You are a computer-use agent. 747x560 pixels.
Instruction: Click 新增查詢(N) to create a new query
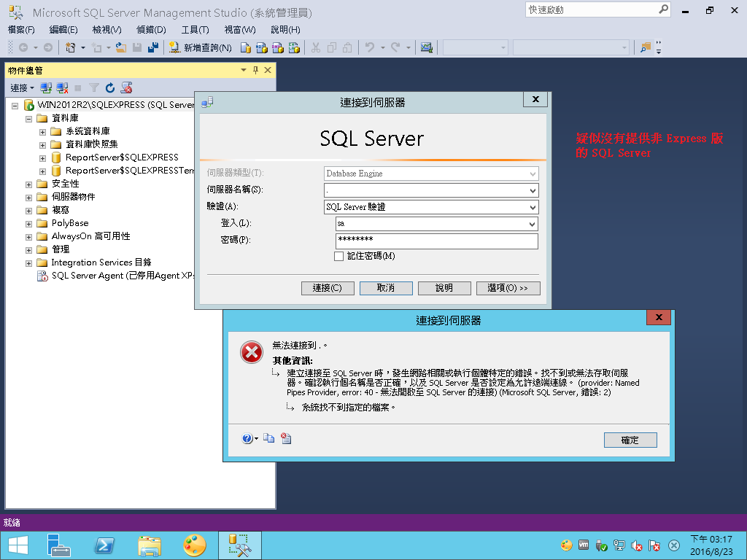201,47
